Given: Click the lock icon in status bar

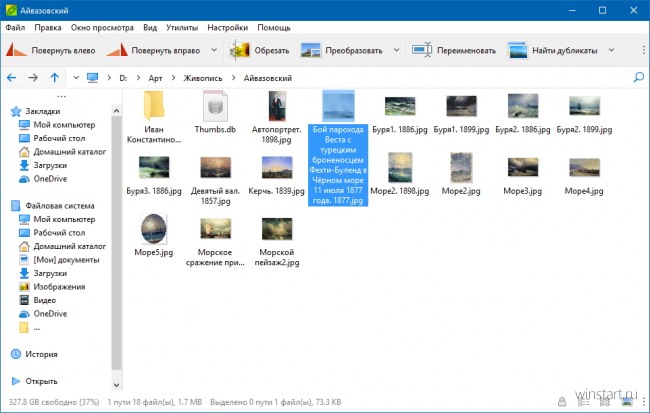Looking at the screenshot, I should tap(562, 401).
